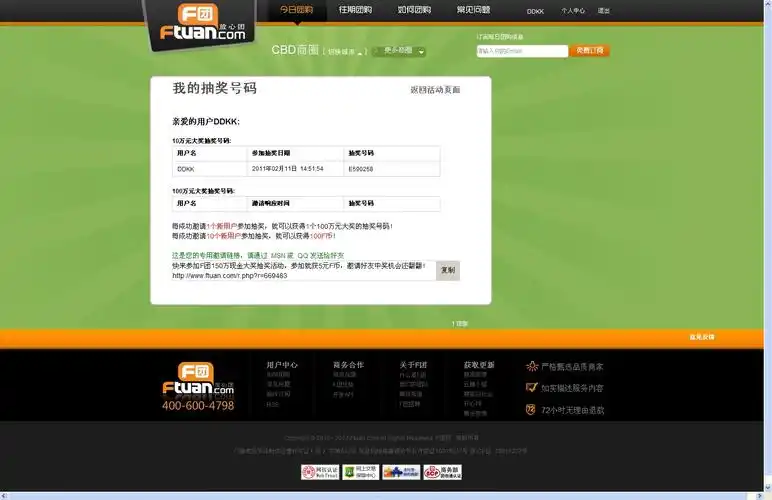The width and height of the screenshot is (772, 500).
Task: Open the 今日团购 tab
Action: pos(296,9)
